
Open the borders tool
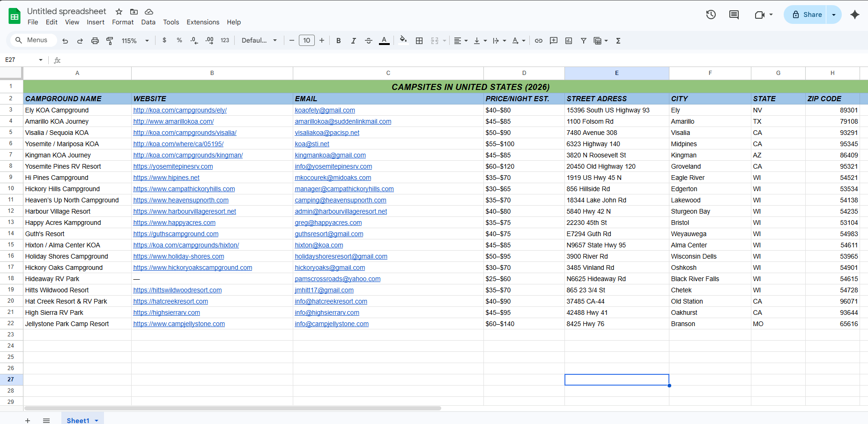click(x=419, y=41)
